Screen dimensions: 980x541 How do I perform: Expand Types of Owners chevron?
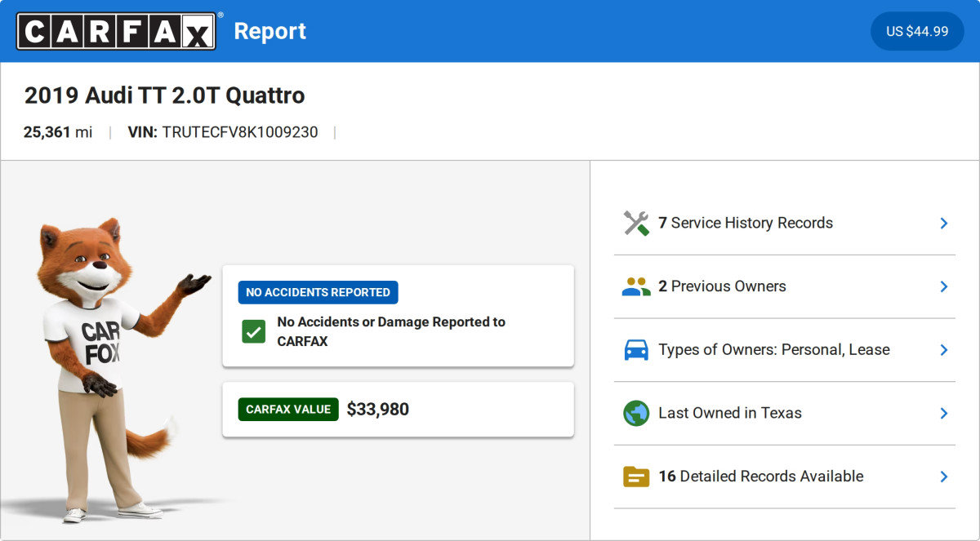point(943,349)
